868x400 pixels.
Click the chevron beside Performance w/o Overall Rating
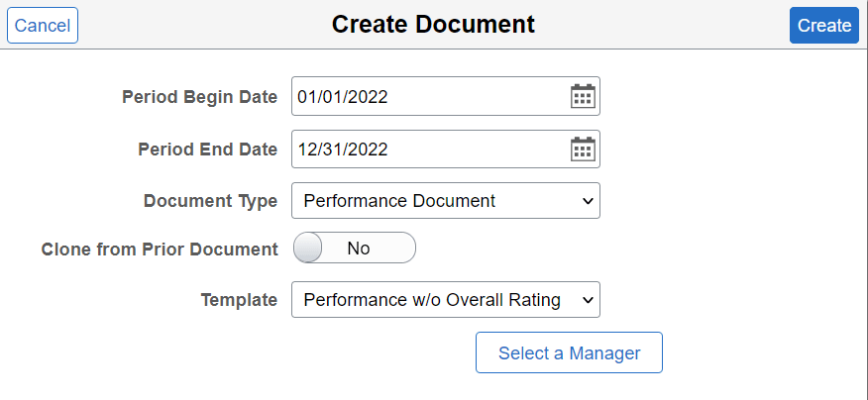point(586,300)
